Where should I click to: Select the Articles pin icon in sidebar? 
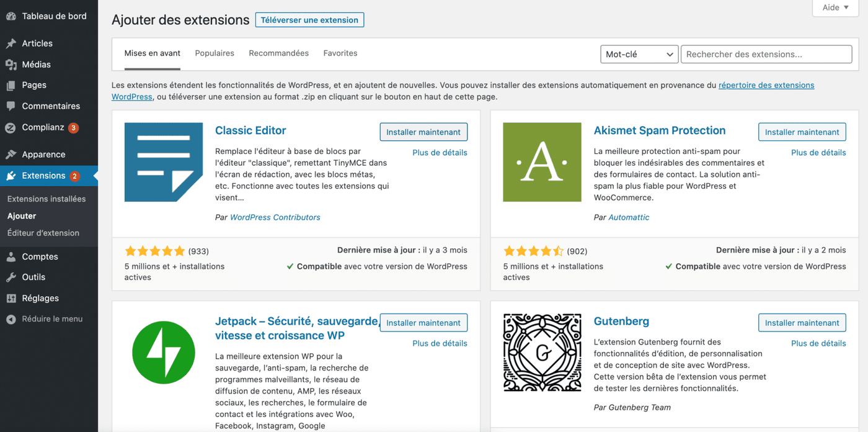tap(11, 43)
